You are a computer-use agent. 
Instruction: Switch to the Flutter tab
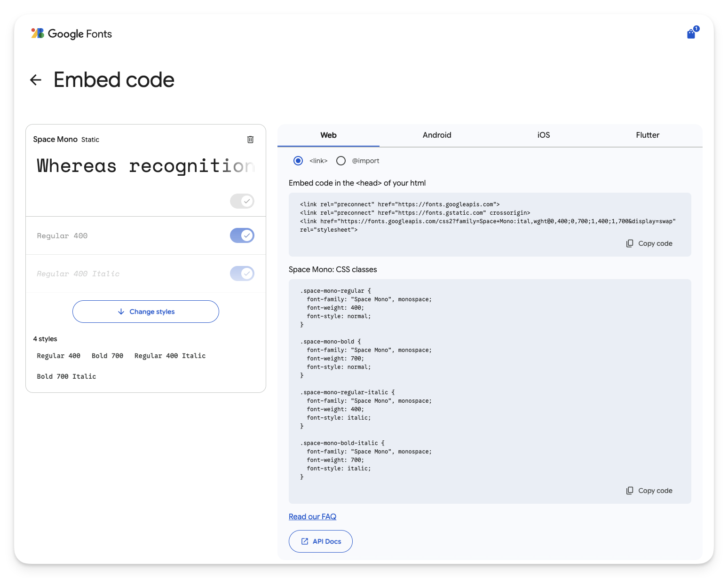[648, 135]
